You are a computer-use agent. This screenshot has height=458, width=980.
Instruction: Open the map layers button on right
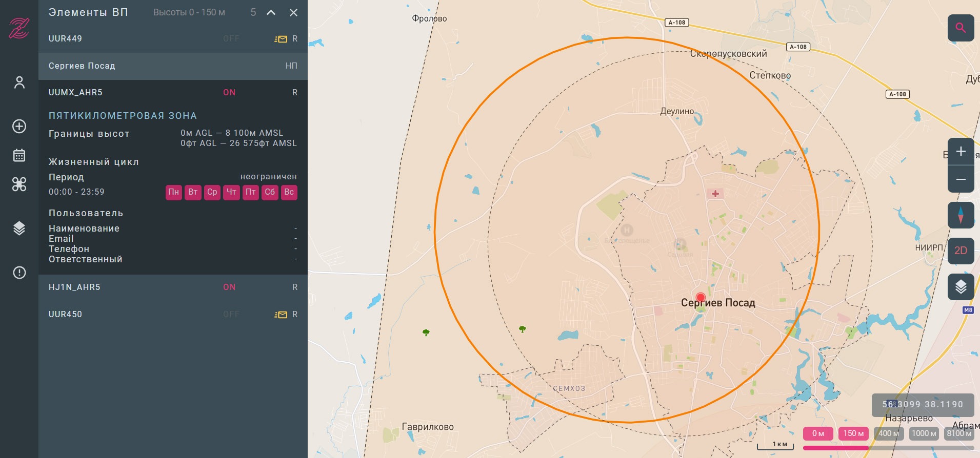961,286
